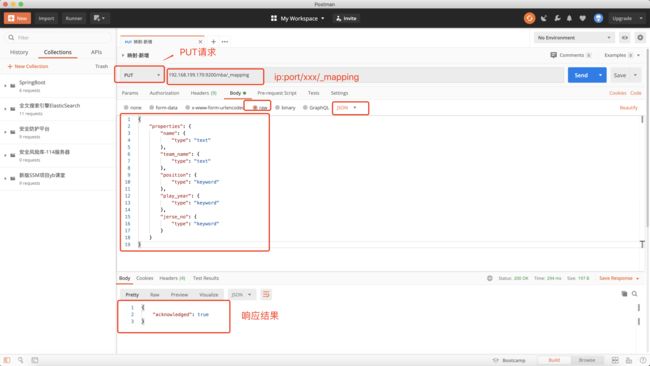The width and height of the screenshot is (650, 366).
Task: Search the response body with magnifier icon
Action: click(635, 294)
